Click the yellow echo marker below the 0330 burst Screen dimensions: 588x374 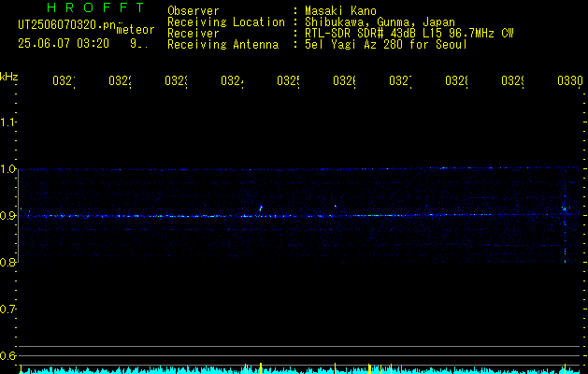pos(566,368)
